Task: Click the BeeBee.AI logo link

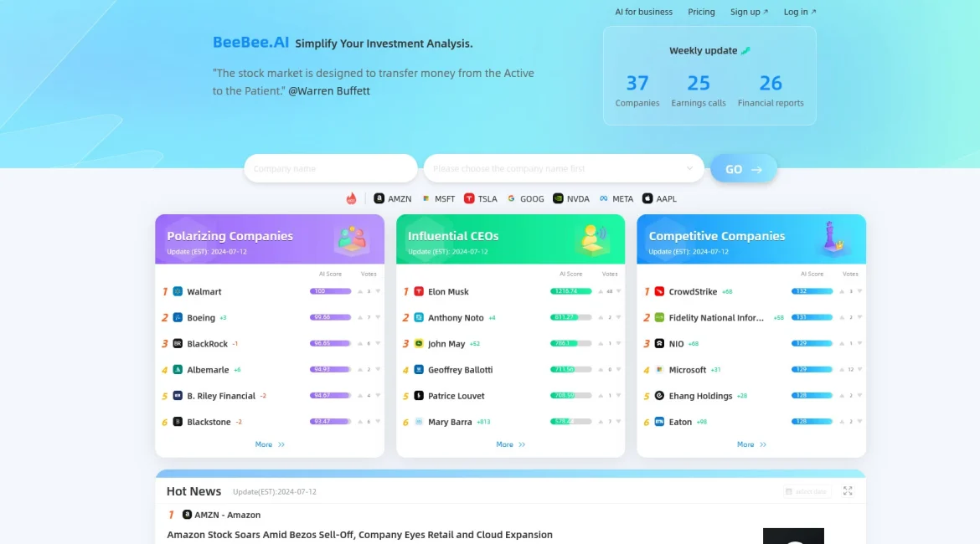Action: pyautogui.click(x=250, y=43)
